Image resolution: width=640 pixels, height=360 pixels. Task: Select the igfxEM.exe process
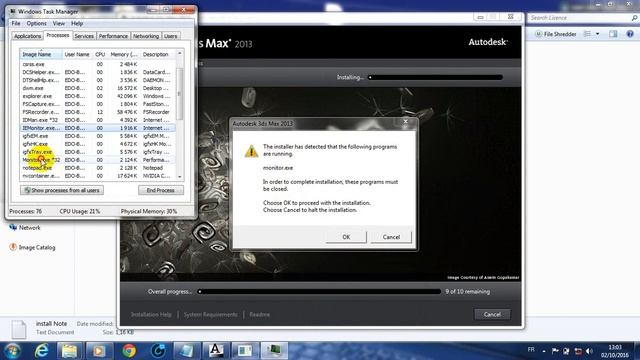tap(98, 136)
